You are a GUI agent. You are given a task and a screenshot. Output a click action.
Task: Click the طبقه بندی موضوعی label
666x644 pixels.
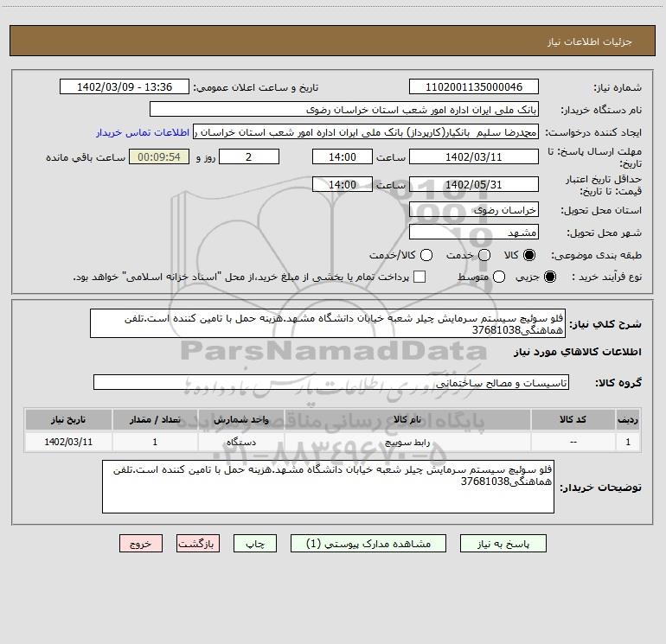(x=596, y=256)
